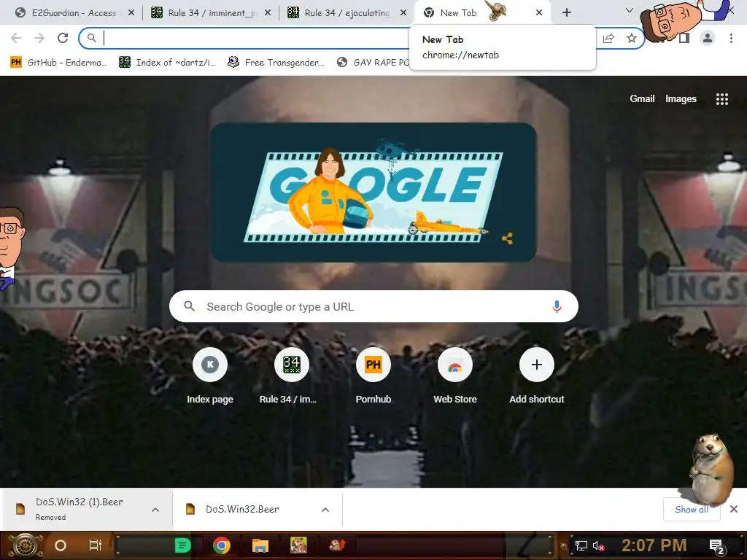Open the network tray icon
The height and width of the screenshot is (560, 747).
pyautogui.click(x=581, y=545)
